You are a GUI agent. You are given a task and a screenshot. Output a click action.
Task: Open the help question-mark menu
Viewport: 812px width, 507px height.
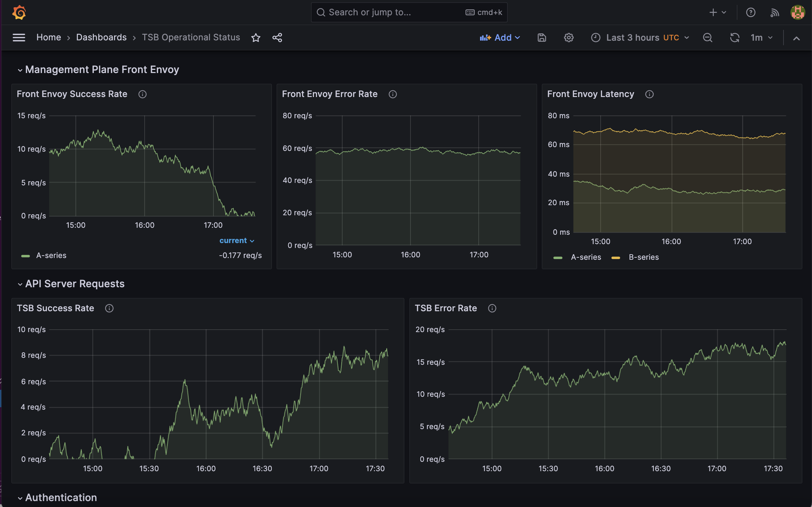[751, 13]
